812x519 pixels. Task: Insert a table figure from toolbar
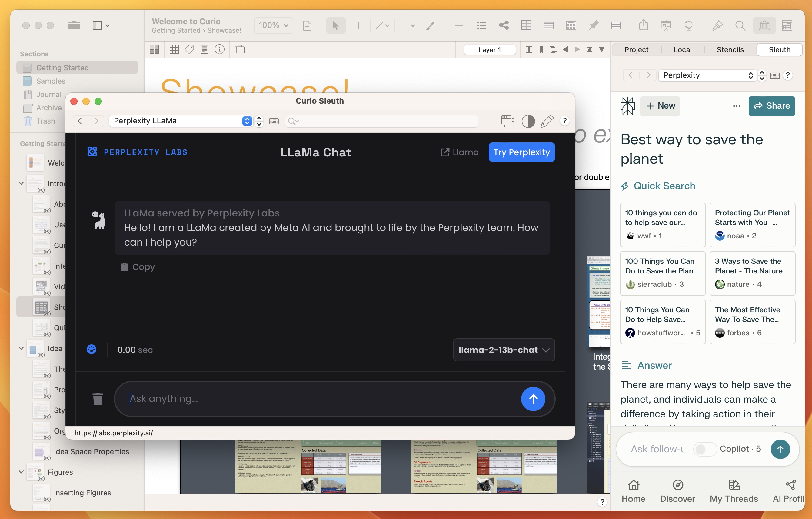526,25
